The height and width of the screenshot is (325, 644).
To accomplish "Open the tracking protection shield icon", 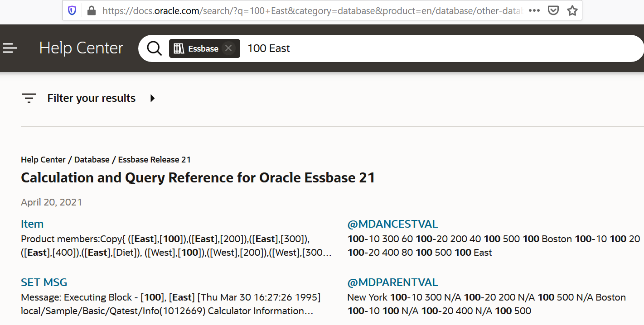I will point(72,10).
